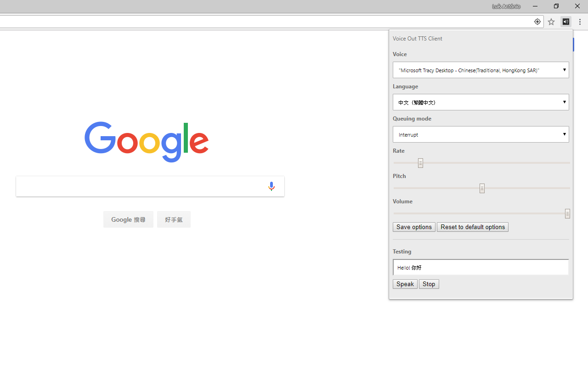The height and width of the screenshot is (368, 588).
Task: Click Reset to default options
Action: 472,227
